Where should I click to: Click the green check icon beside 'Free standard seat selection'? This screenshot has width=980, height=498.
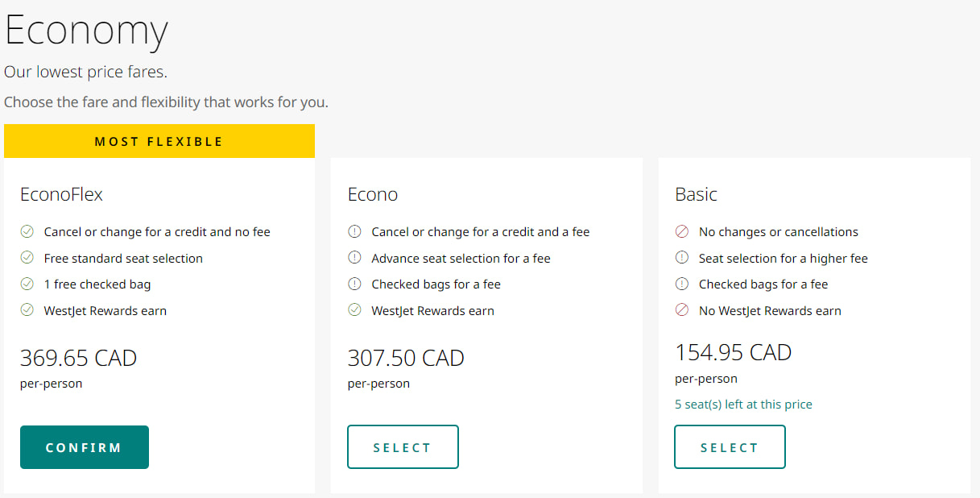[27, 258]
